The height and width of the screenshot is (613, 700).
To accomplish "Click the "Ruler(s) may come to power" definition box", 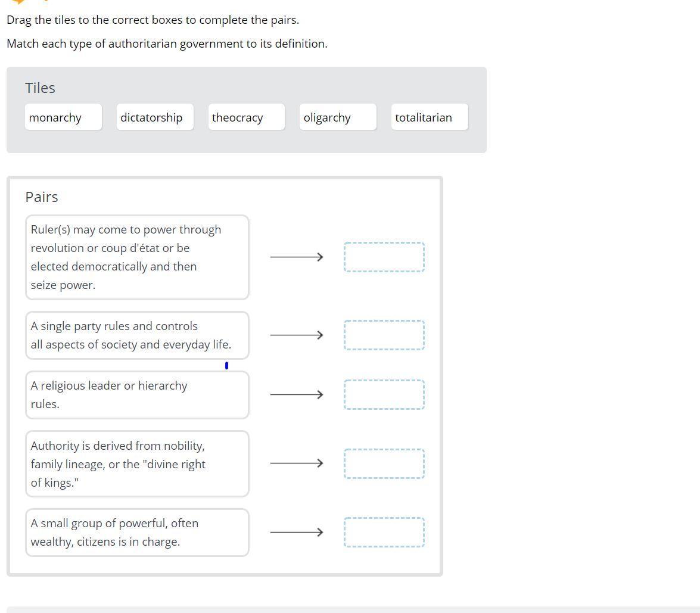I will (x=137, y=257).
